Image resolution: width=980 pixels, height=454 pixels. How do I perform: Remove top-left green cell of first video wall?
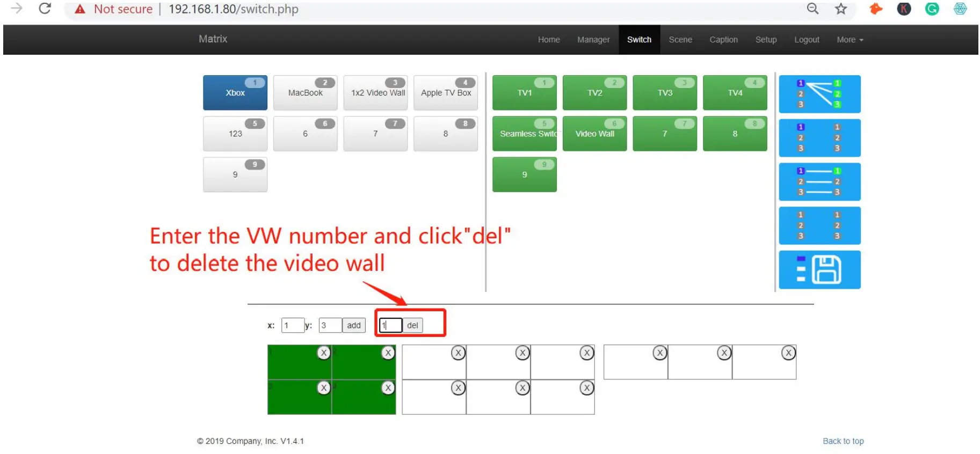[324, 353]
